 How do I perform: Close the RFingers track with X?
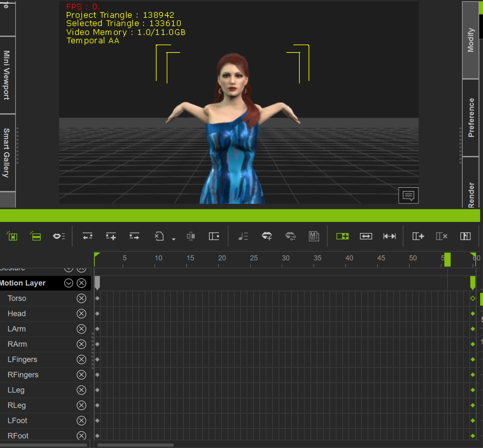[x=81, y=375]
